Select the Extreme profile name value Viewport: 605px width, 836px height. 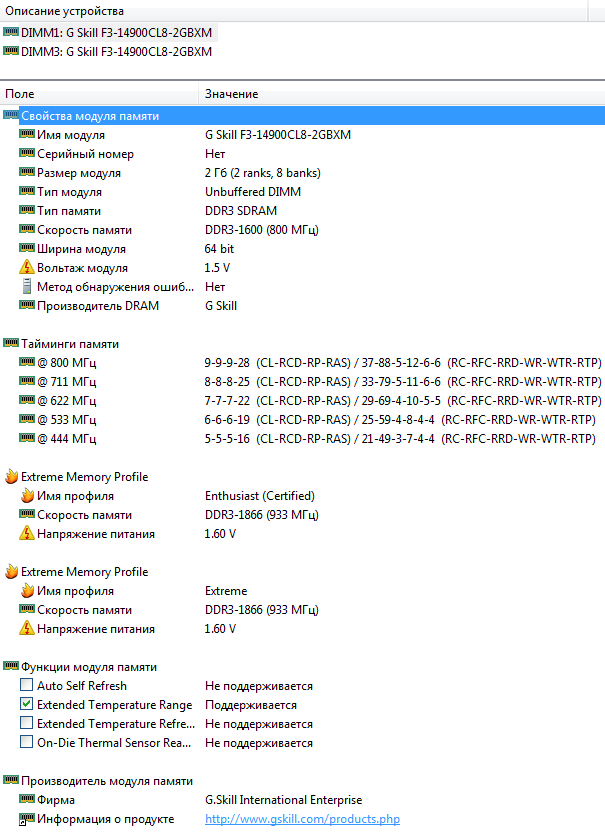(x=226, y=591)
